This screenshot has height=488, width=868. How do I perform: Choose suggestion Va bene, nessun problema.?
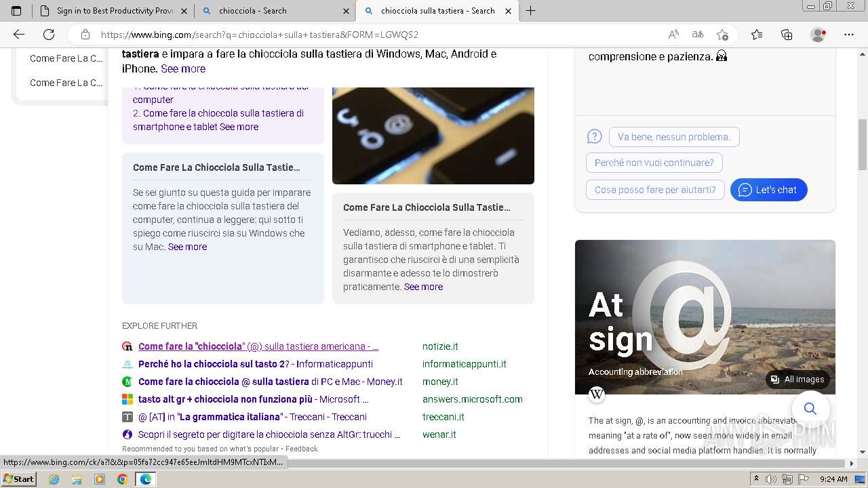(674, 137)
